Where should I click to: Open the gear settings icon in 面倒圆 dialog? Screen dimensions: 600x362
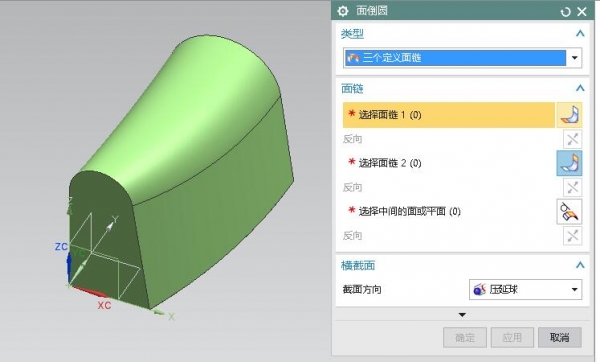(343, 11)
